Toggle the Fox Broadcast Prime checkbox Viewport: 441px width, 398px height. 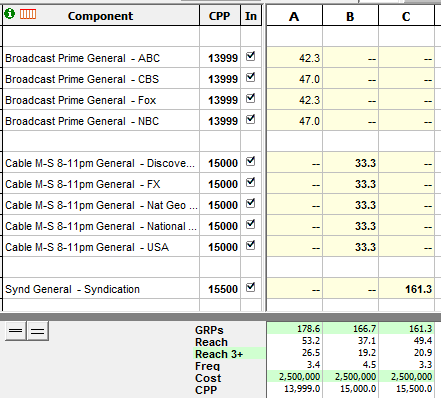pyautogui.click(x=250, y=98)
